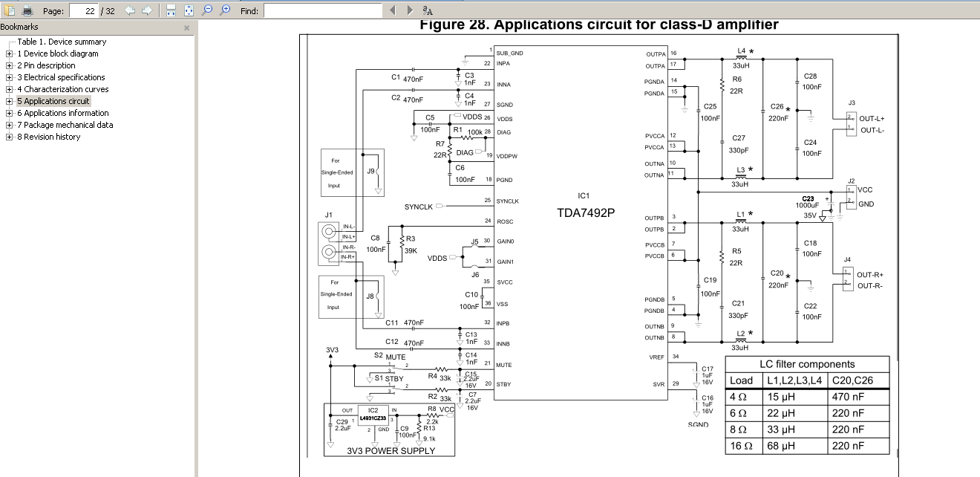Expand the Revision history bookmark

point(9,137)
